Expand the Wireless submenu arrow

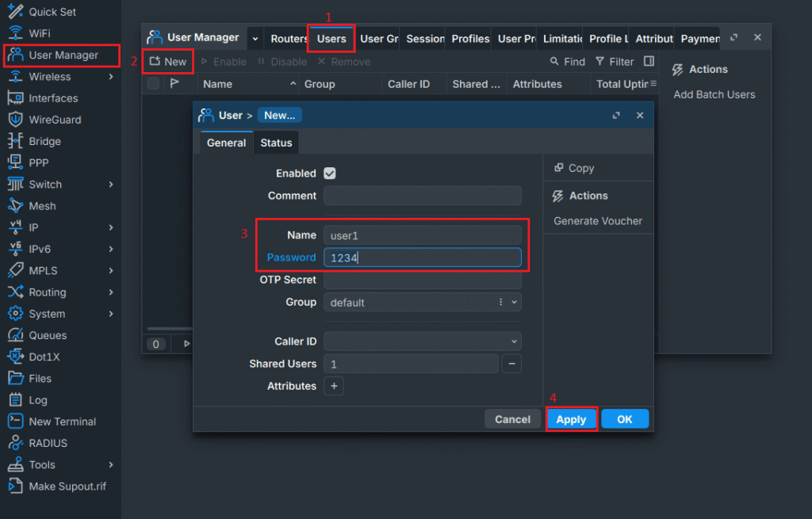click(111, 77)
